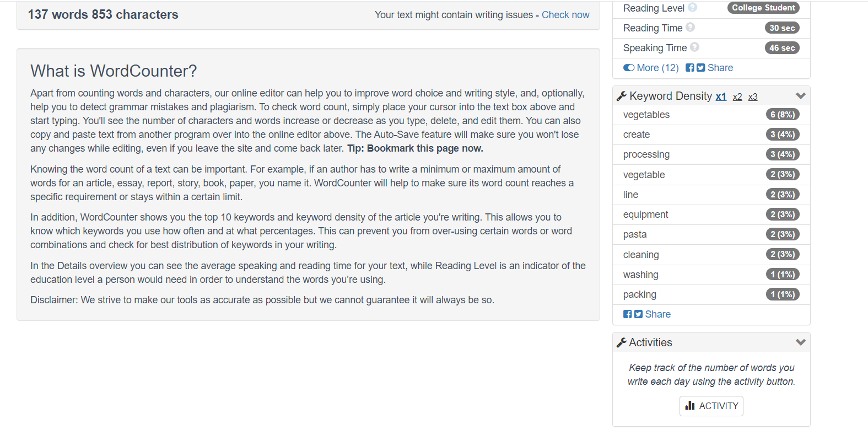Share keywords on Facebook via the icon below packing
Viewport: 868px width, 440px height.
(x=627, y=314)
